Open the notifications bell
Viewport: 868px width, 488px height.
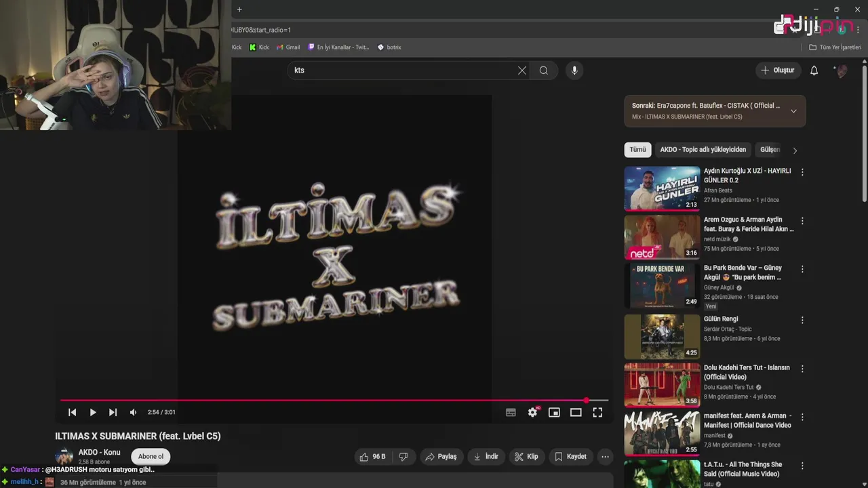point(814,70)
